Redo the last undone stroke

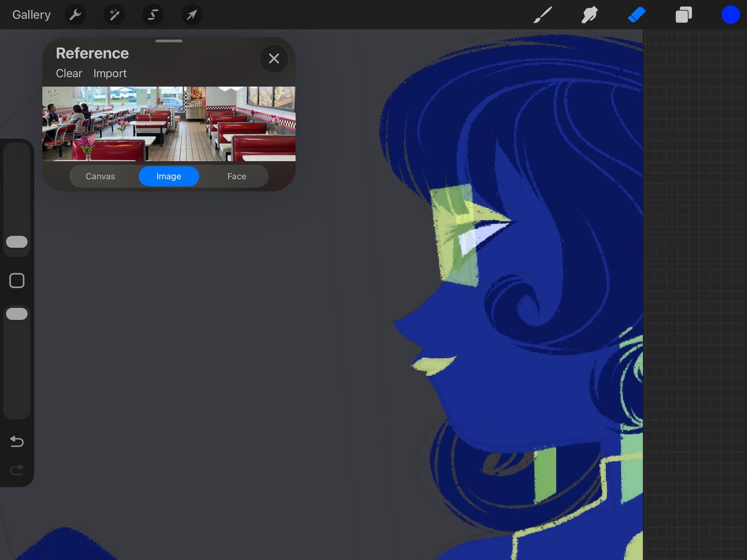click(x=17, y=469)
